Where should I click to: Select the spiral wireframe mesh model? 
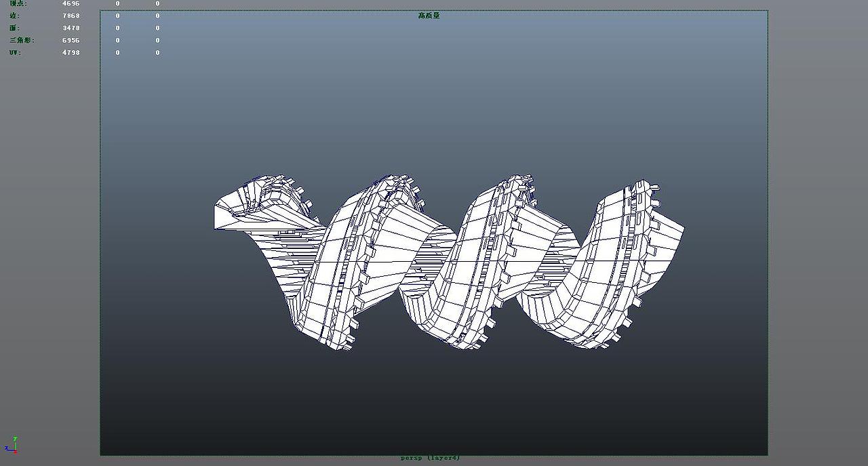(449, 263)
